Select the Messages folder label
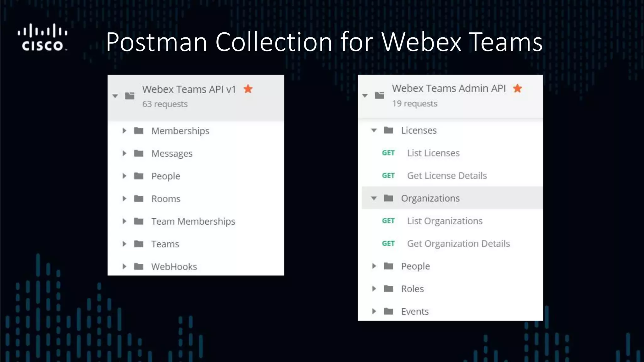Image resolution: width=644 pixels, height=362 pixels. (172, 153)
